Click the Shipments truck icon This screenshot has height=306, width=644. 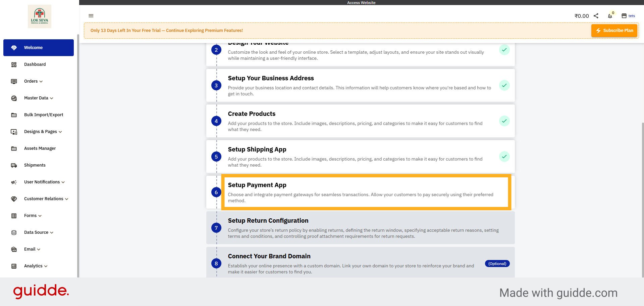(14, 165)
